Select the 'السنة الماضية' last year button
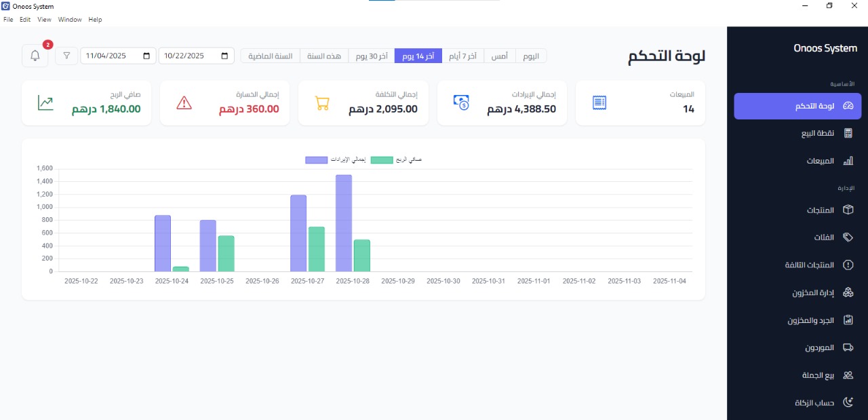 click(270, 56)
